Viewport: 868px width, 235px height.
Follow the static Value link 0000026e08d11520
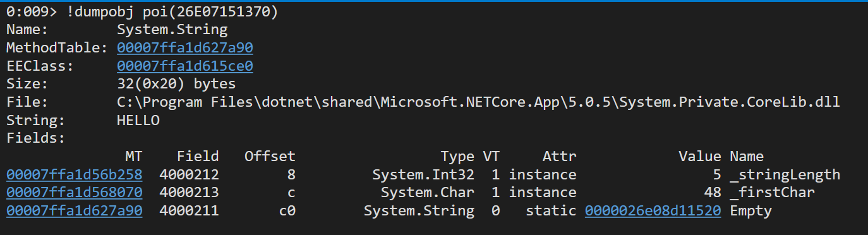click(x=653, y=210)
